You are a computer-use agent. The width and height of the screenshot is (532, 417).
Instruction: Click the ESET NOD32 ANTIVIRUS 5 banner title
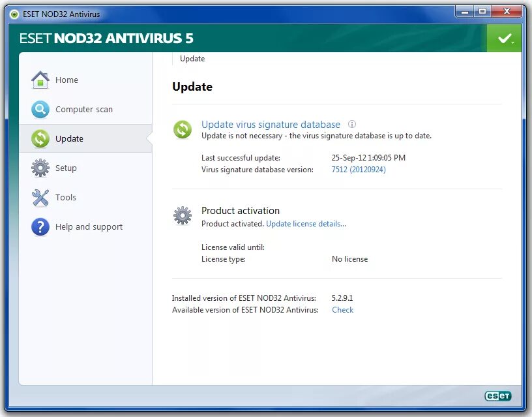[106, 39]
